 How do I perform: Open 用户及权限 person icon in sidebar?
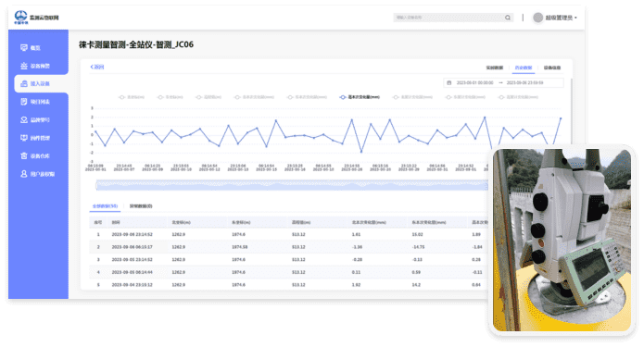click(x=24, y=174)
